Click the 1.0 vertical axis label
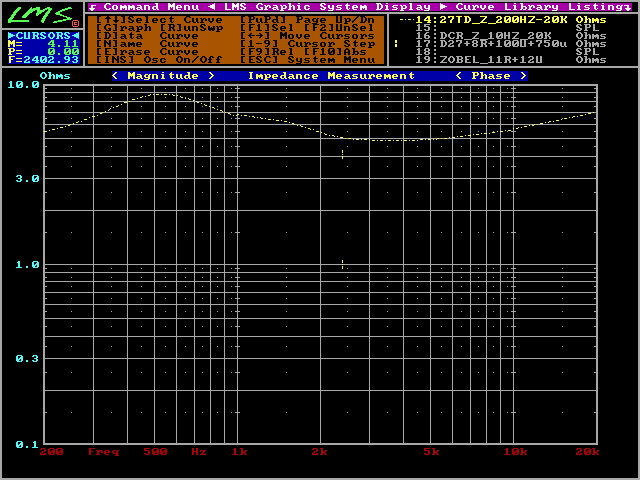 (27, 264)
